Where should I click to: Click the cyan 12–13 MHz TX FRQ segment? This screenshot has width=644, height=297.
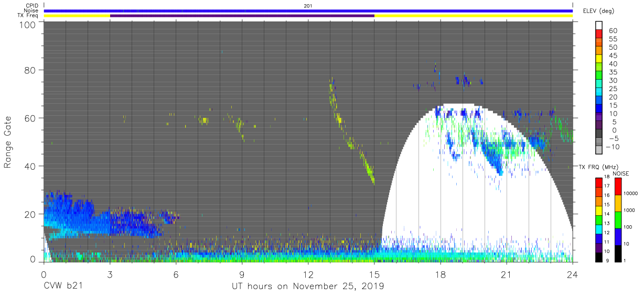[x=598, y=229]
